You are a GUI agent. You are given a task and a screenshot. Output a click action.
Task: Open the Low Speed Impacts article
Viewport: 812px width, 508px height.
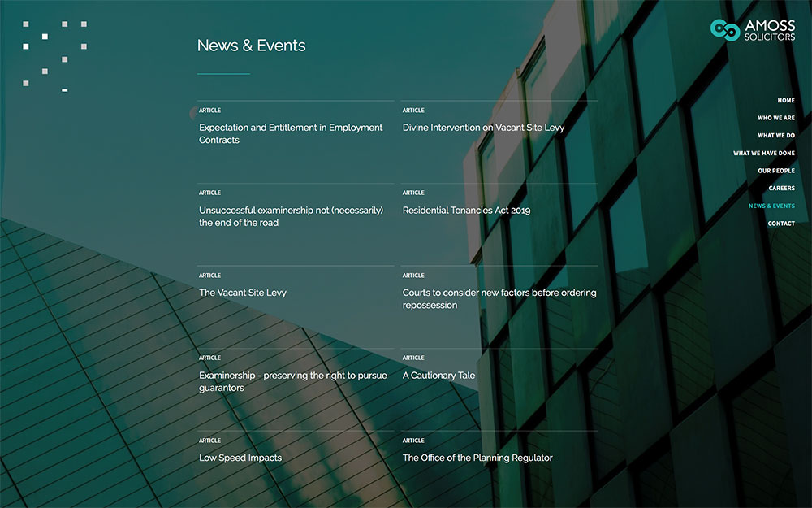tap(240, 458)
